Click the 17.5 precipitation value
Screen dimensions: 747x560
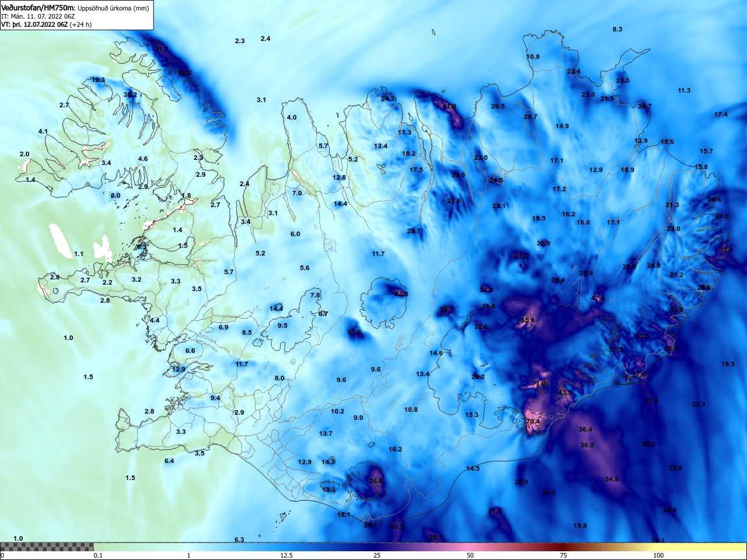(416, 170)
